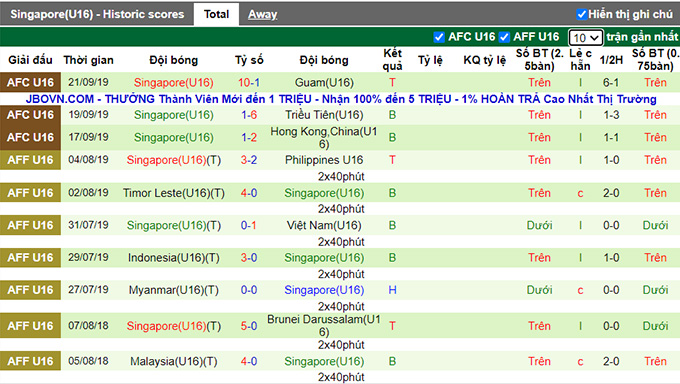This screenshot has height=384, width=680.
Task: Uncheck the AFF U16 filter checkbox
Action: [504, 37]
